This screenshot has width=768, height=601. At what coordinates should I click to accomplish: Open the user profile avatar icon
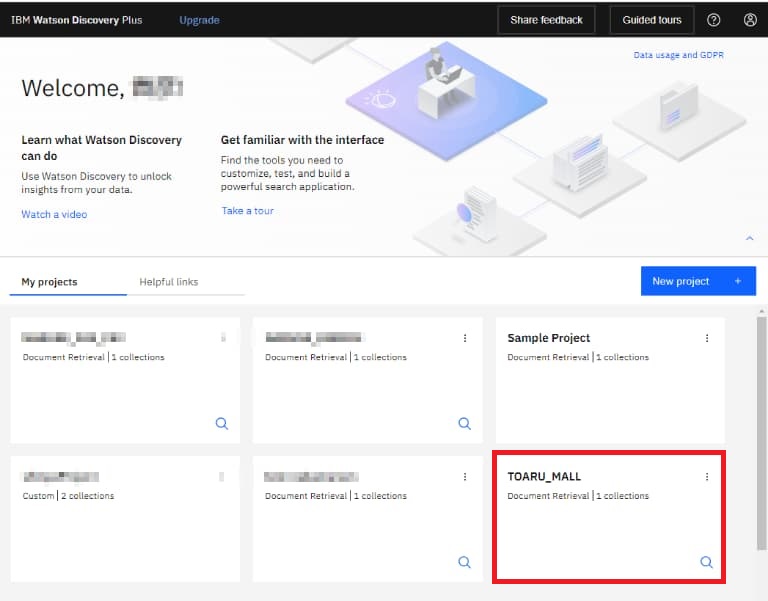point(750,20)
